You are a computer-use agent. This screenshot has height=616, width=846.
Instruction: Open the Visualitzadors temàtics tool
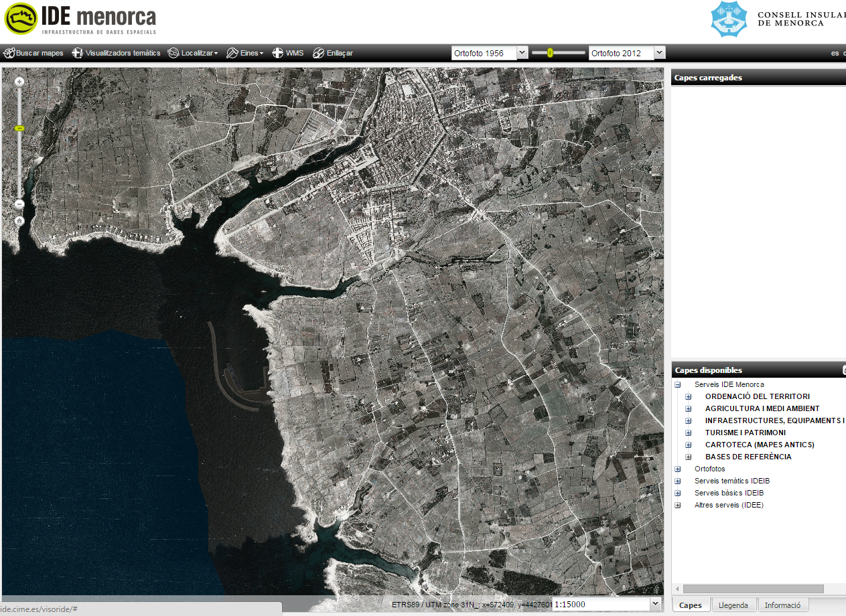click(114, 52)
